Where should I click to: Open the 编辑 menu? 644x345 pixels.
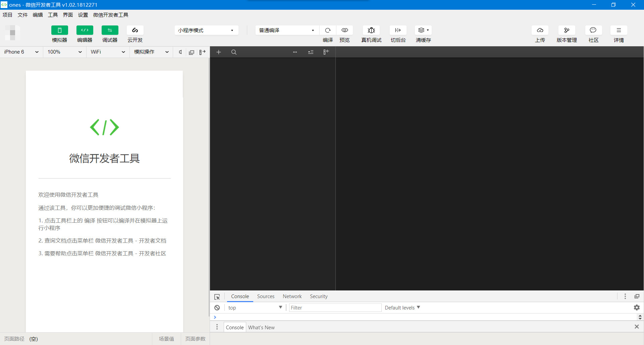(38, 15)
